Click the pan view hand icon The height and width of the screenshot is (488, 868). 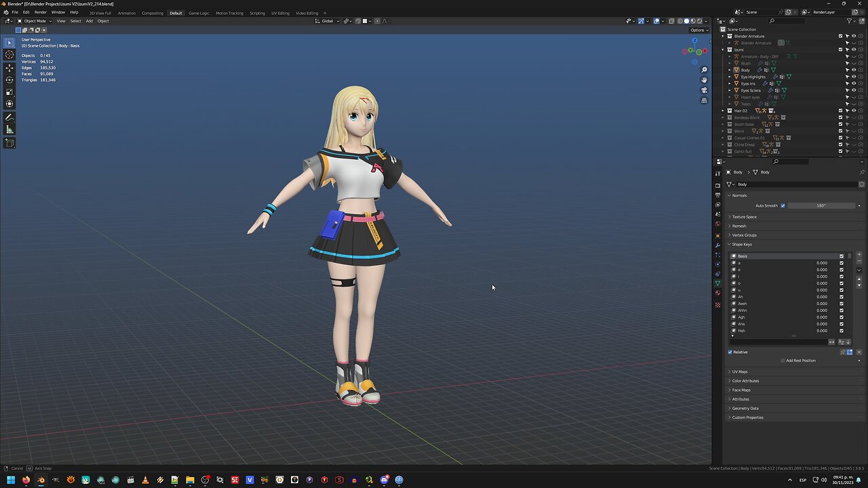coord(705,80)
